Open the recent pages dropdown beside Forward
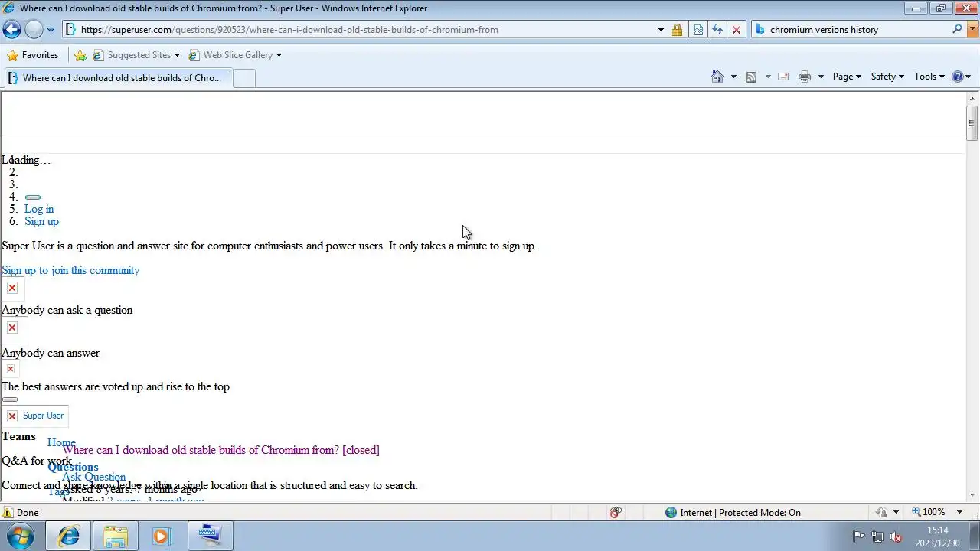The image size is (980, 551). click(x=51, y=30)
